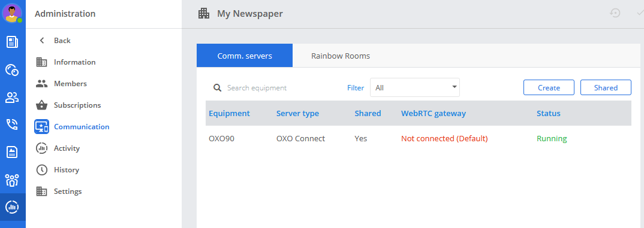Sort by the Server type column header
Viewport: 644px width, 228px height.
coord(297,114)
